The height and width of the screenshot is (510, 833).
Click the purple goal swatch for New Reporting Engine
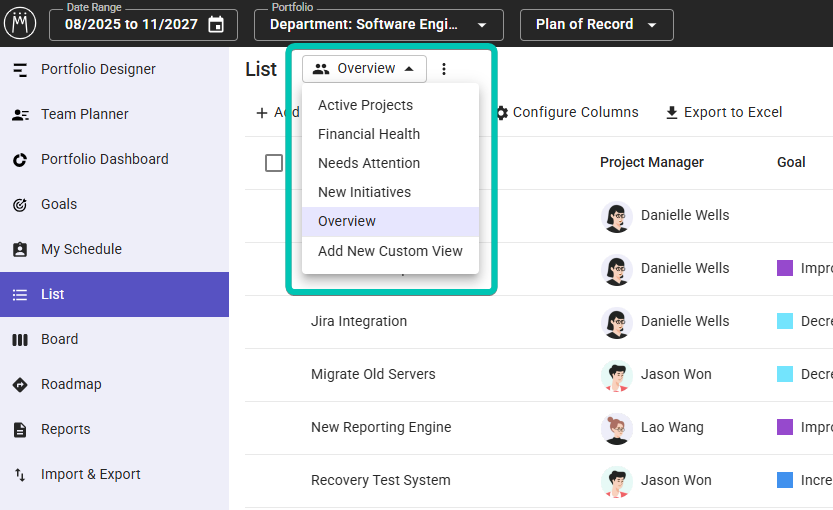[785, 427]
